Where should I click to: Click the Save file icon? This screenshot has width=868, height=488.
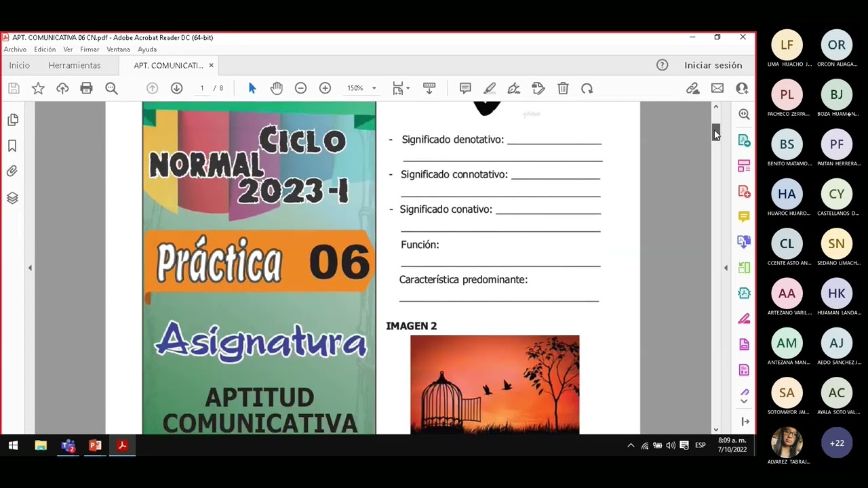click(14, 88)
